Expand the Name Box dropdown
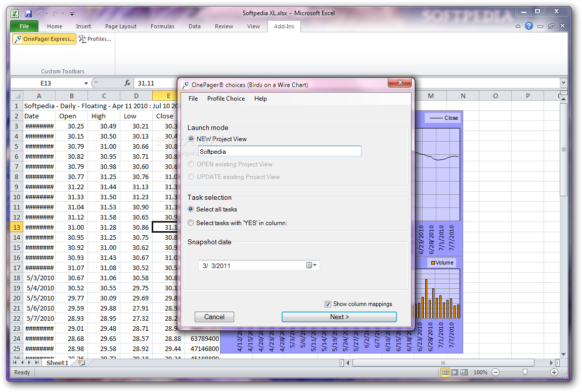Image resolution: width=582 pixels, height=392 pixels. pyautogui.click(x=86, y=83)
